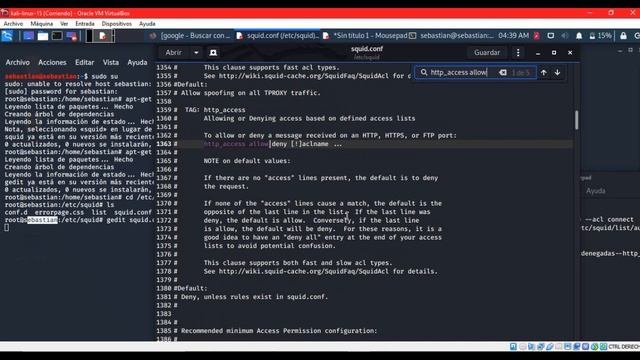Open VirtualBox Ayuda menu

coord(147,24)
